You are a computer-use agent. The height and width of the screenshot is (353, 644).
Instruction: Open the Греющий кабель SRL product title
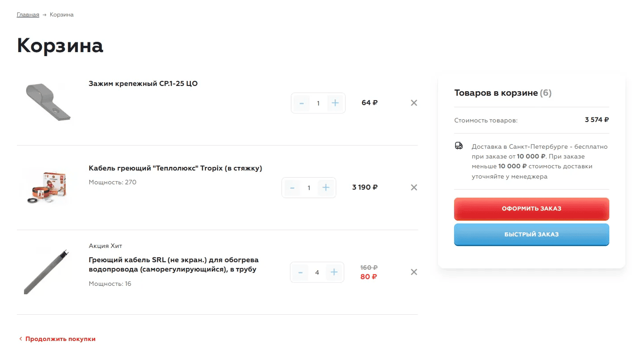(x=173, y=264)
